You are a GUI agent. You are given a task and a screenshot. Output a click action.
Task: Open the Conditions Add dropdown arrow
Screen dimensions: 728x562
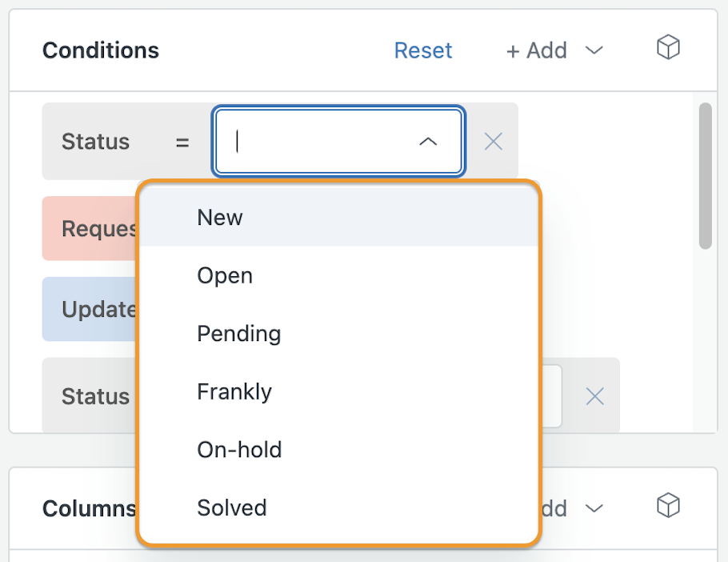pos(594,50)
